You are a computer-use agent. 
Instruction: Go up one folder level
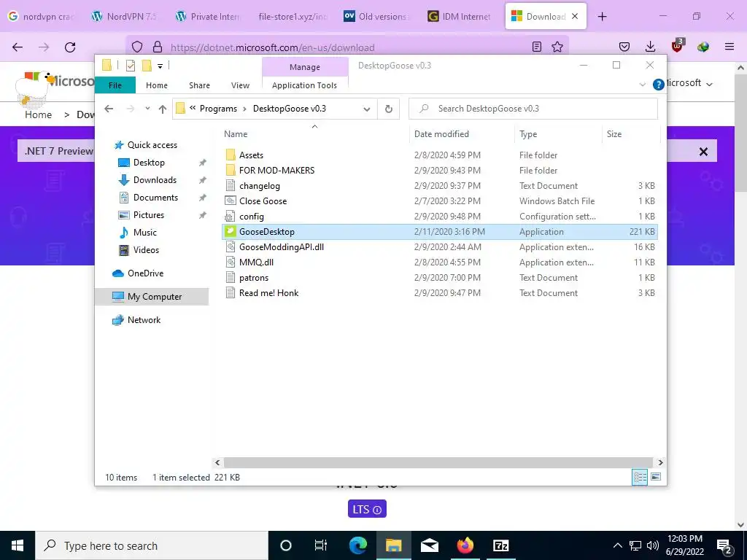(x=163, y=109)
